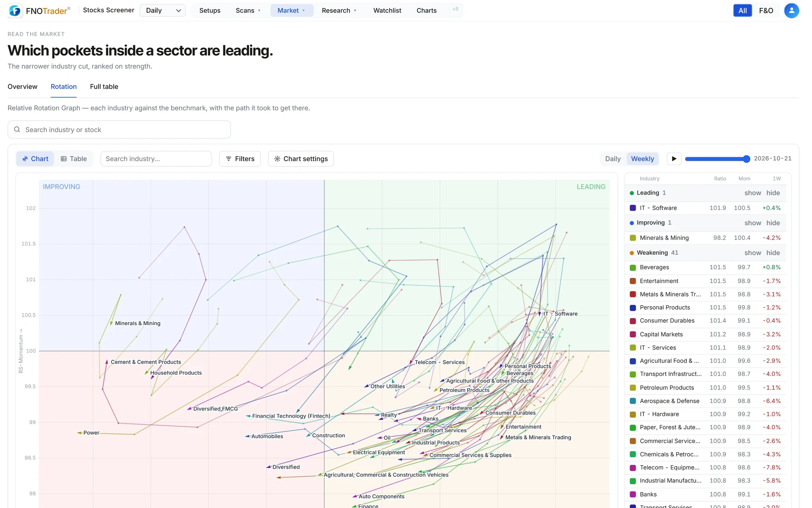The height and width of the screenshot is (508, 812).
Task: Open Filters panel
Action: coord(240,159)
